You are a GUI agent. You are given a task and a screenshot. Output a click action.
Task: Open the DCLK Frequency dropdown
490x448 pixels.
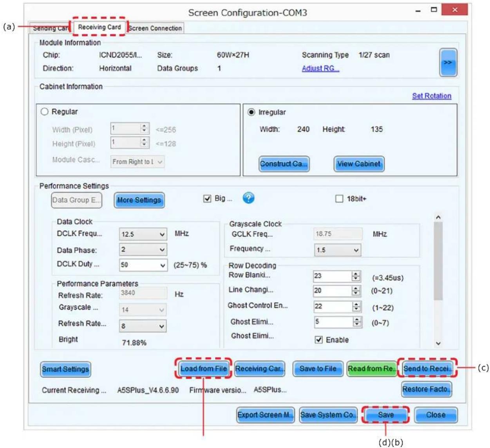point(143,234)
